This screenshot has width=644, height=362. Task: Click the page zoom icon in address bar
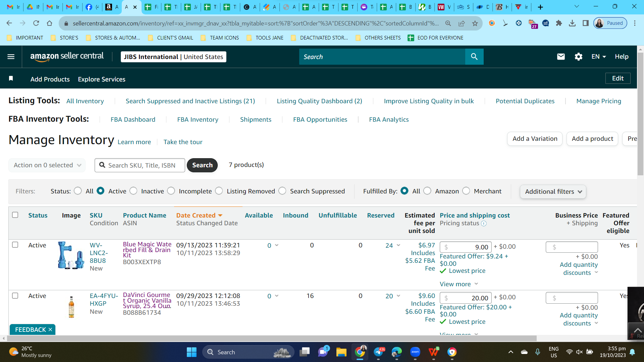point(448,23)
